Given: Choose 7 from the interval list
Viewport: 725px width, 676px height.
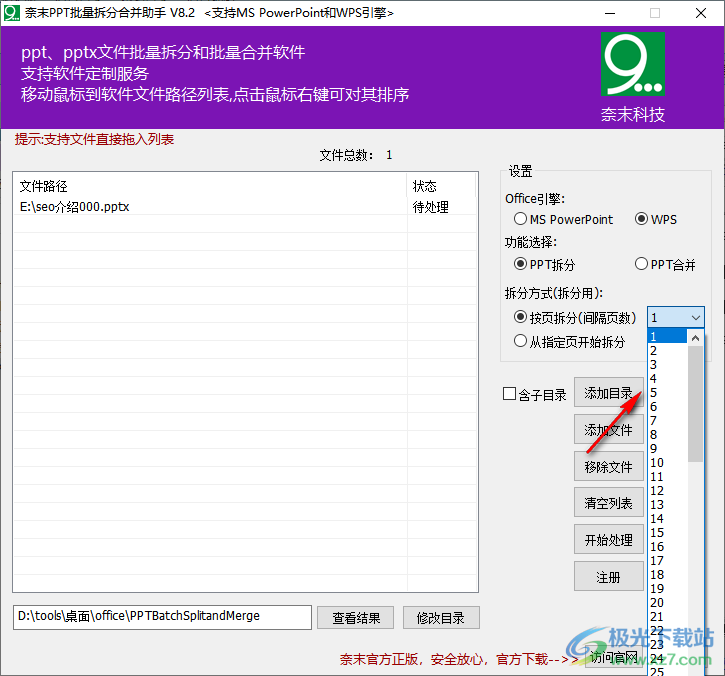Looking at the screenshot, I should click(x=667, y=421).
